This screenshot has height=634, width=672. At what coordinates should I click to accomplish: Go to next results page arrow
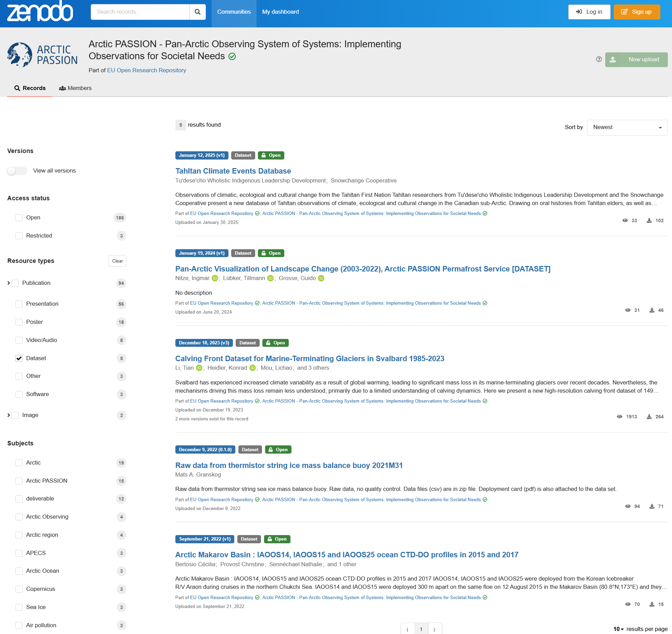click(x=434, y=629)
